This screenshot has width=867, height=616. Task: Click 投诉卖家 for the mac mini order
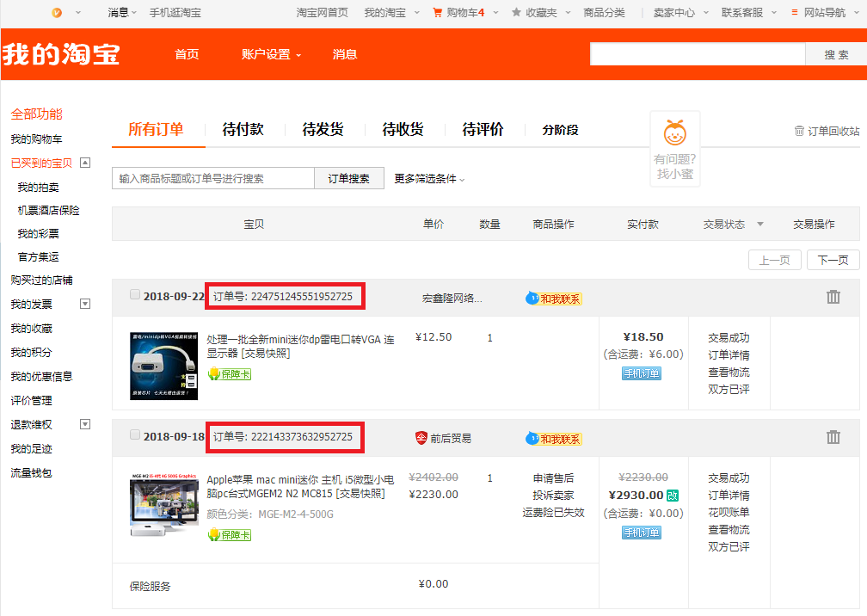point(554,495)
